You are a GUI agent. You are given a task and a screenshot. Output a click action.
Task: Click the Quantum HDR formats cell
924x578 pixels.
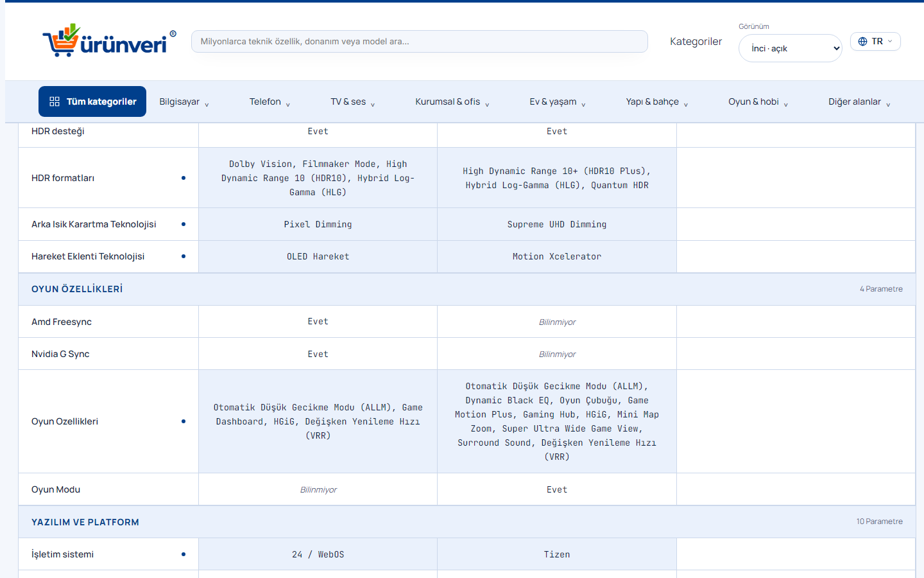click(x=557, y=178)
